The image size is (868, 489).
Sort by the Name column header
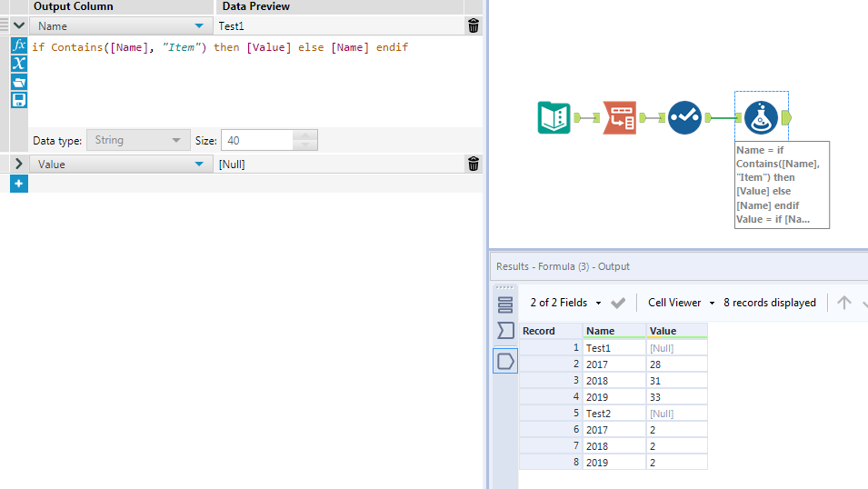click(x=614, y=331)
